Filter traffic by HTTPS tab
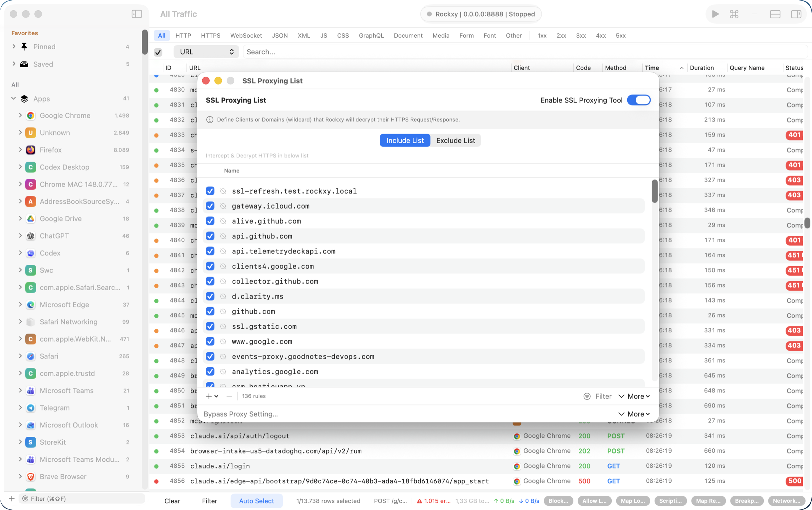This screenshot has height=510, width=812. 210,35
